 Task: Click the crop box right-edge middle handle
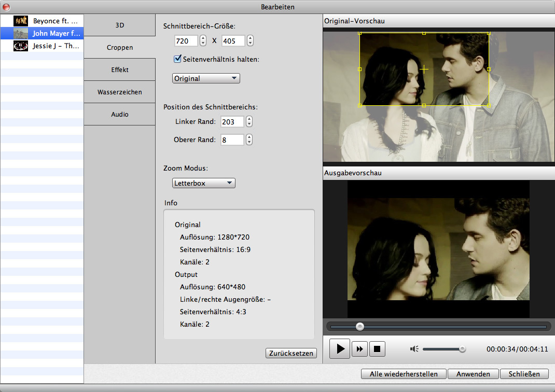[489, 69]
